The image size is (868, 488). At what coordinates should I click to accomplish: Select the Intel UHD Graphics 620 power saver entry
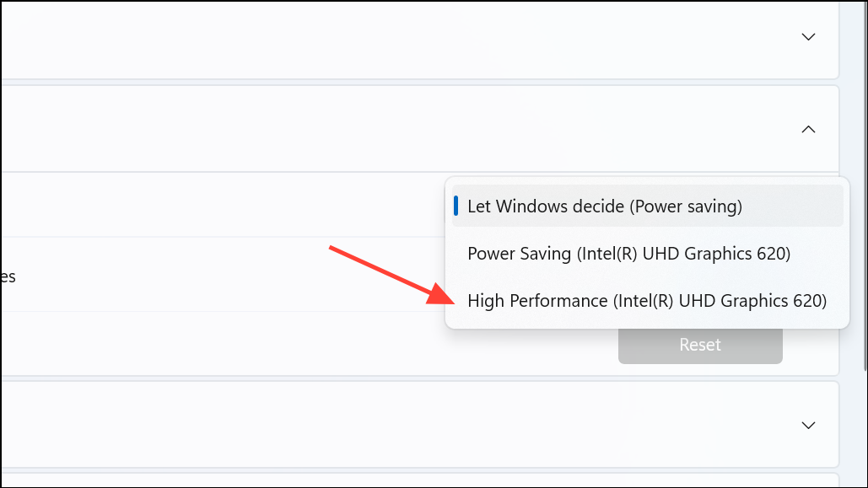coord(627,253)
